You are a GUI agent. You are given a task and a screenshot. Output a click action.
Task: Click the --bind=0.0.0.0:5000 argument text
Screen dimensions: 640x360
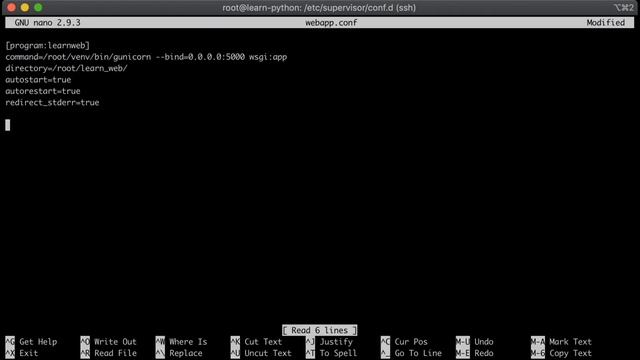[x=200, y=57]
